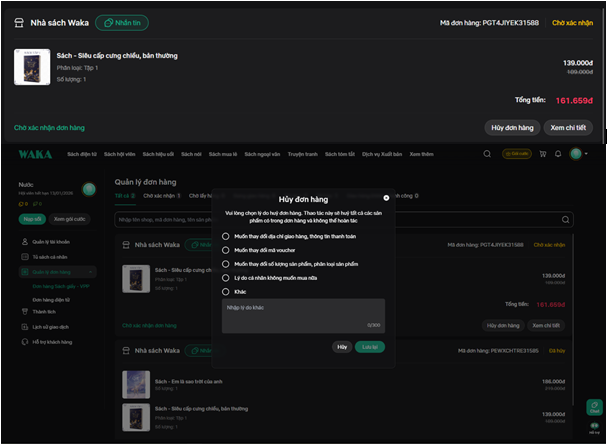Collapse 'Quản lý đơn hàng' sidebar section
The width and height of the screenshot is (607, 444).
point(91,271)
